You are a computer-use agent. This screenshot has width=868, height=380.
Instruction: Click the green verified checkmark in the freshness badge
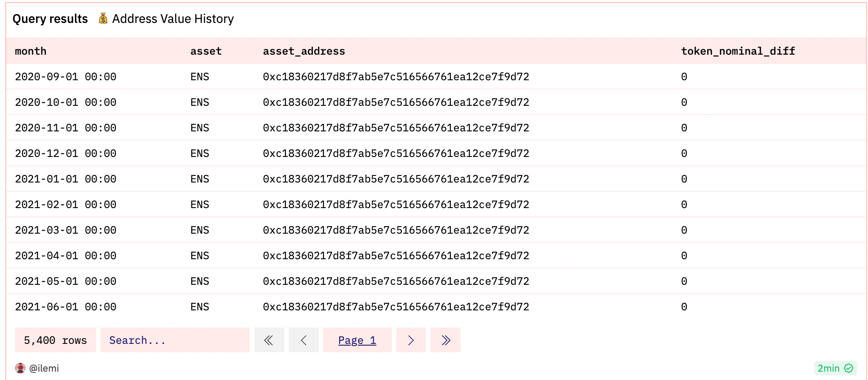click(x=849, y=368)
